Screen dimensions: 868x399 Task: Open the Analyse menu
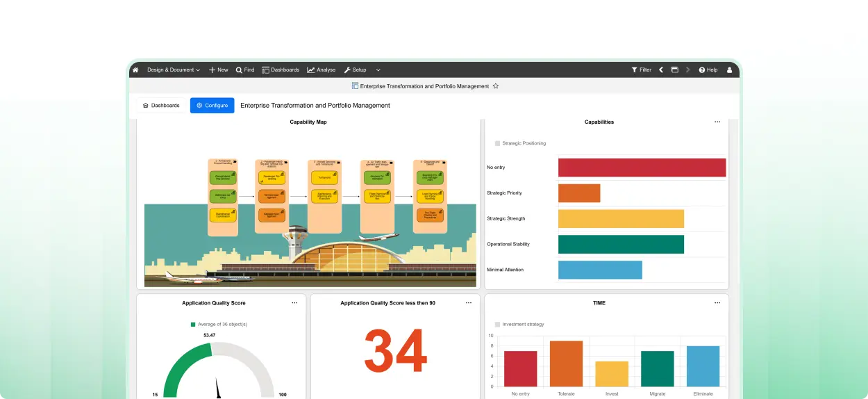(x=322, y=70)
